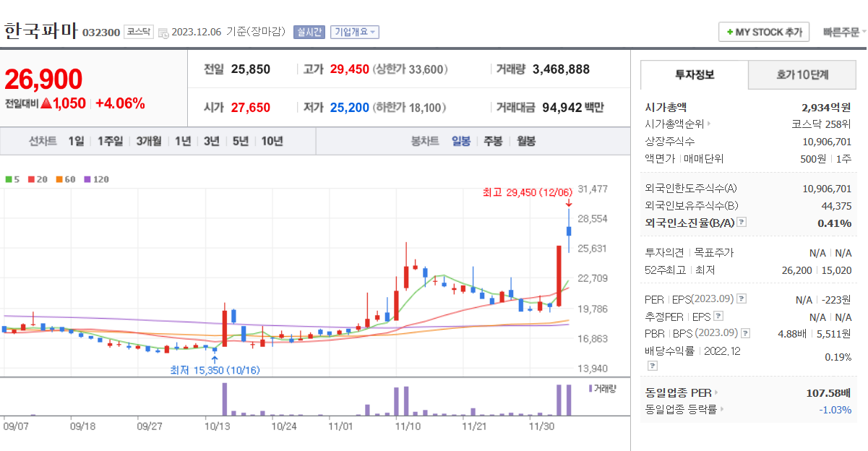Screen dimensions: 868x451
Task: Select 1년 line chart period
Action: pyautogui.click(x=183, y=141)
